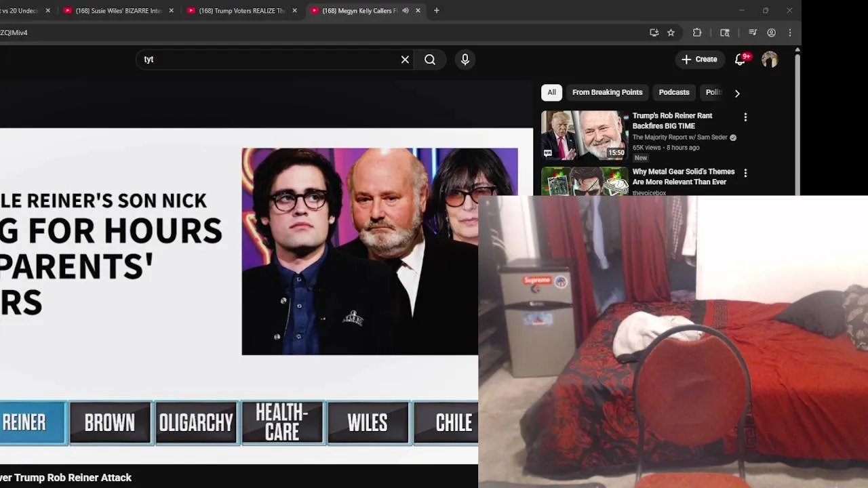868x488 pixels.
Task: Switch to the Trump Voters REALIZE tab
Action: (241, 11)
